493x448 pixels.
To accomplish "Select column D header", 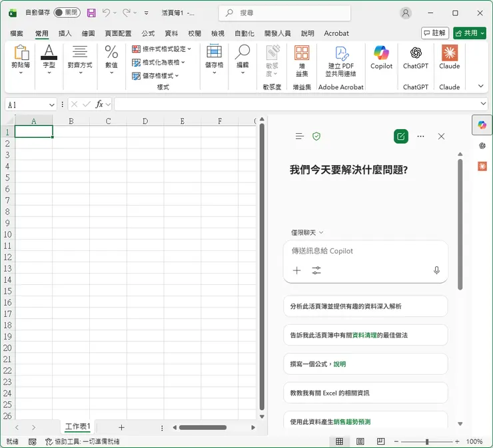I will tap(145, 121).
